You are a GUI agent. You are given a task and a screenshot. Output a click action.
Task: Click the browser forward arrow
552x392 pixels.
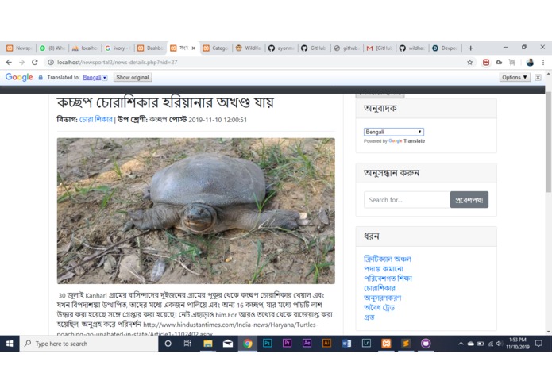[x=21, y=62]
